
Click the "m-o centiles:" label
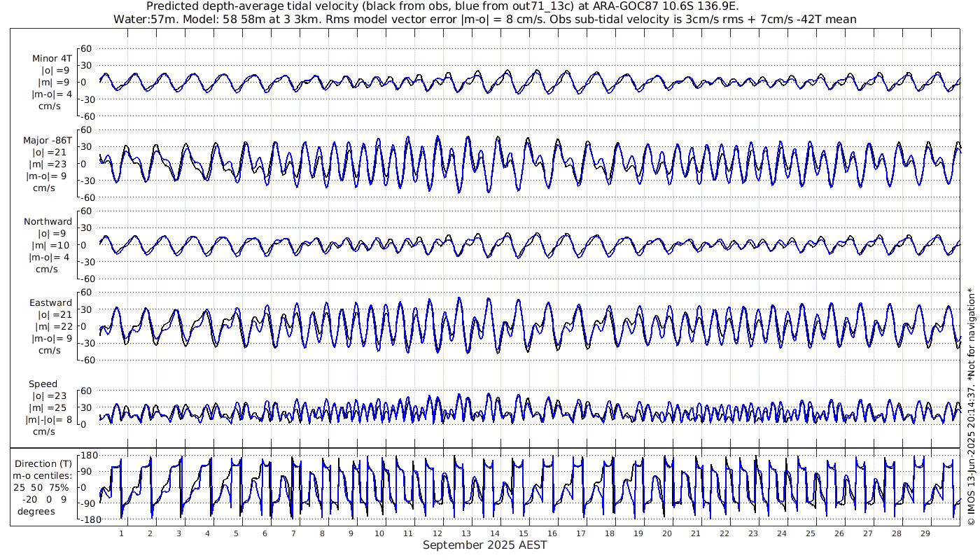pyautogui.click(x=43, y=475)
